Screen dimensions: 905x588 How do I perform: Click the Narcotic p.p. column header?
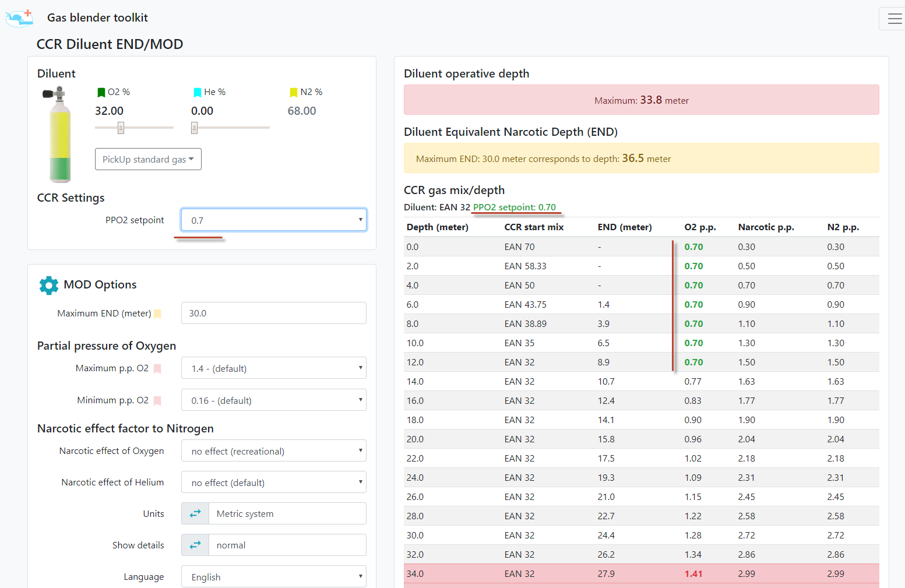[x=766, y=227]
